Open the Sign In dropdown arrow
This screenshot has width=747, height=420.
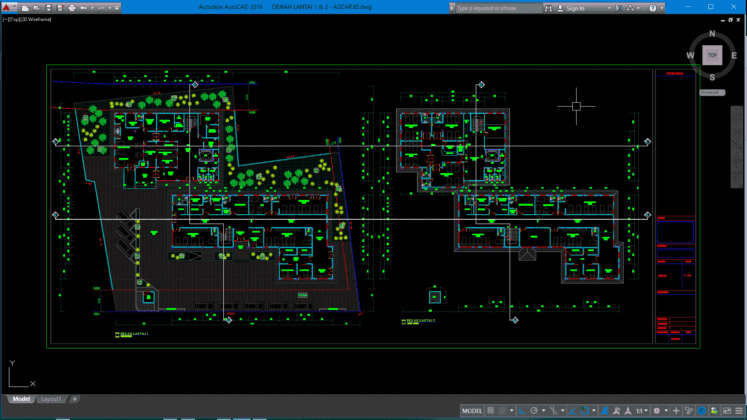point(609,8)
